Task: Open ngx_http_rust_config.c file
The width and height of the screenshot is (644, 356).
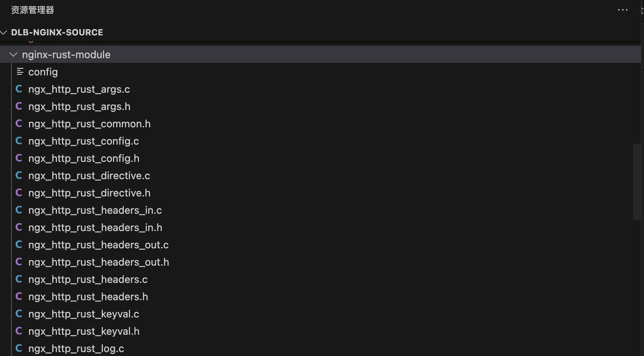Action: (84, 141)
